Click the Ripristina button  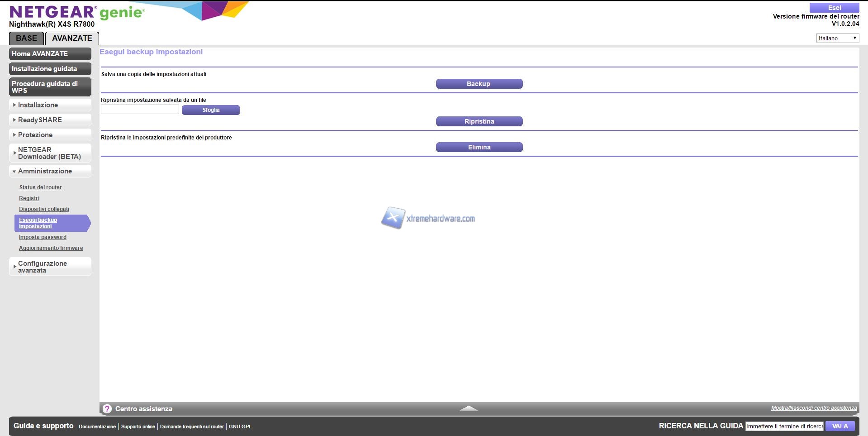[x=479, y=121]
